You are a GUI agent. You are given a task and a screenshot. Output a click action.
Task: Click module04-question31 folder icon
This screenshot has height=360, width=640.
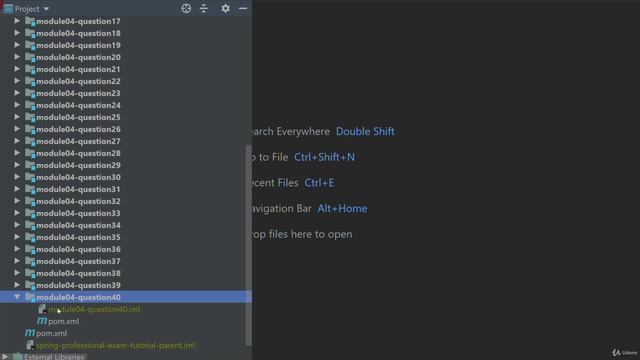30,189
